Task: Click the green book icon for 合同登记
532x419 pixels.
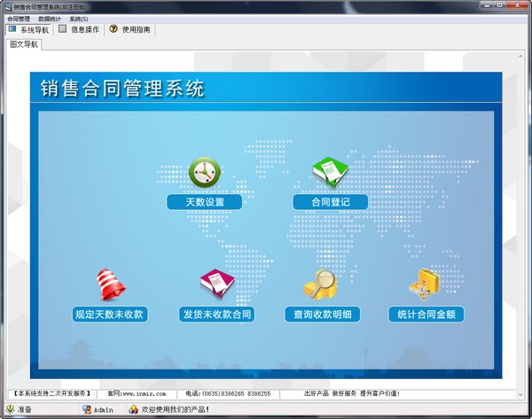Action: (330, 172)
